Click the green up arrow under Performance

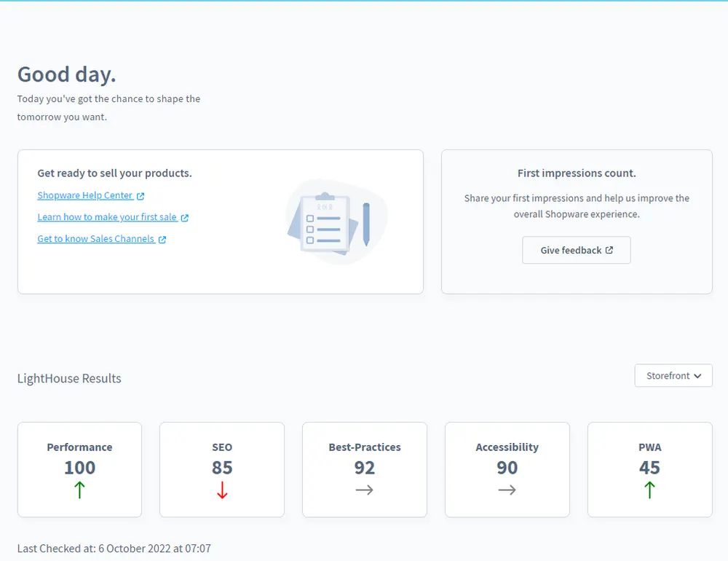tap(79, 490)
